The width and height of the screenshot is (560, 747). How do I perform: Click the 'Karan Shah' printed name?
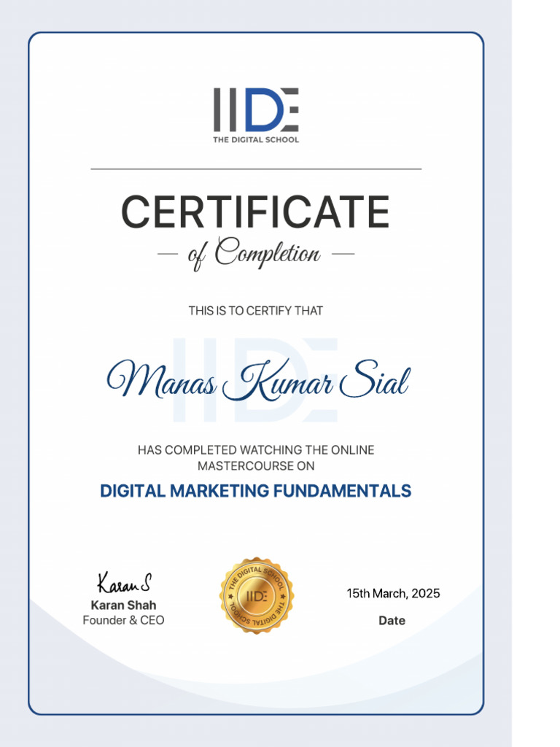tap(123, 605)
